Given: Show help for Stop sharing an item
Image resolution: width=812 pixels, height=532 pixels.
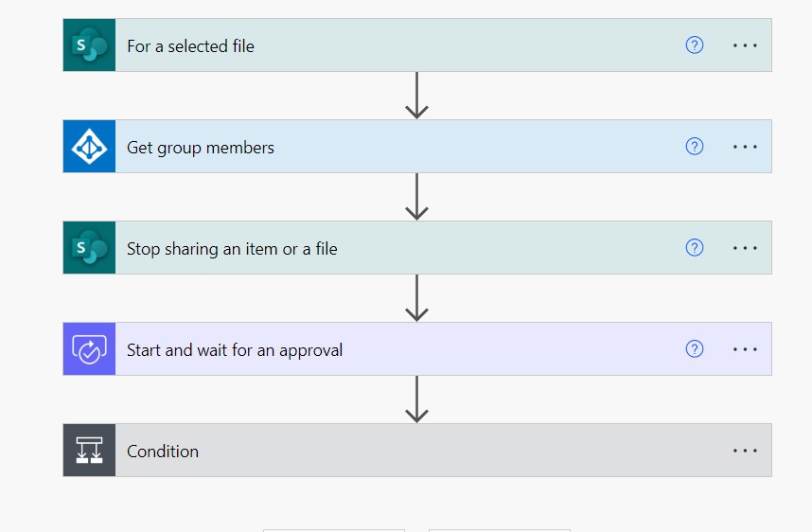Looking at the screenshot, I should tap(695, 248).
